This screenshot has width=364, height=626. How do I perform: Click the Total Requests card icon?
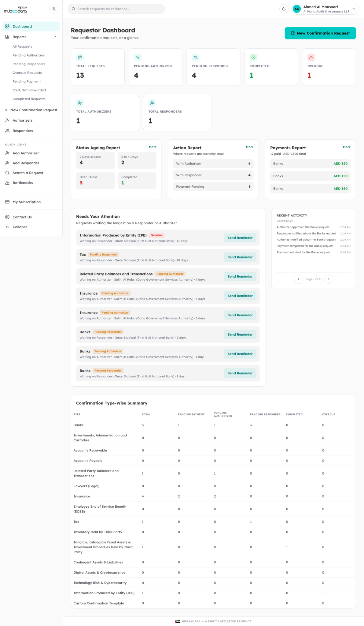(80, 57)
